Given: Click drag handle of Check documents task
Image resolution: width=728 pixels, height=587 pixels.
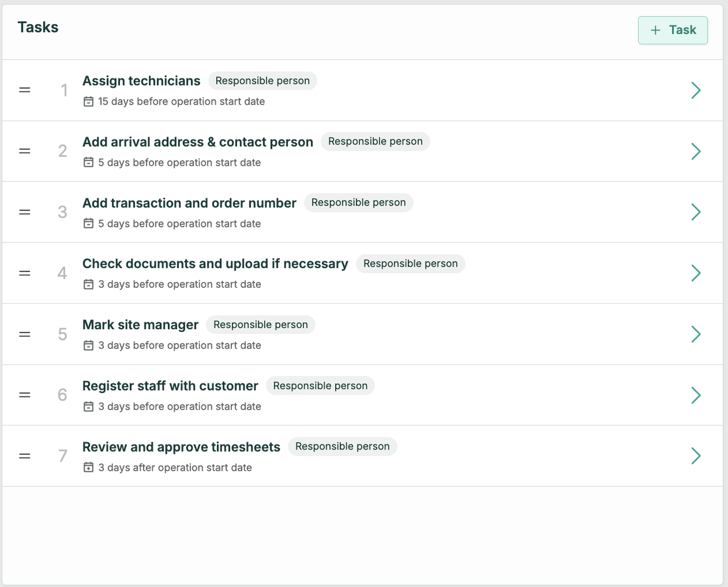Looking at the screenshot, I should [25, 273].
